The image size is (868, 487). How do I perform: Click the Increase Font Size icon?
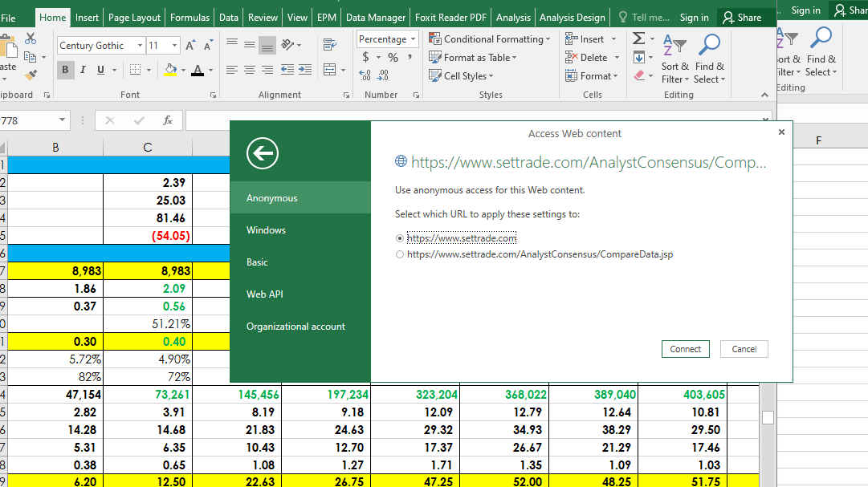189,46
